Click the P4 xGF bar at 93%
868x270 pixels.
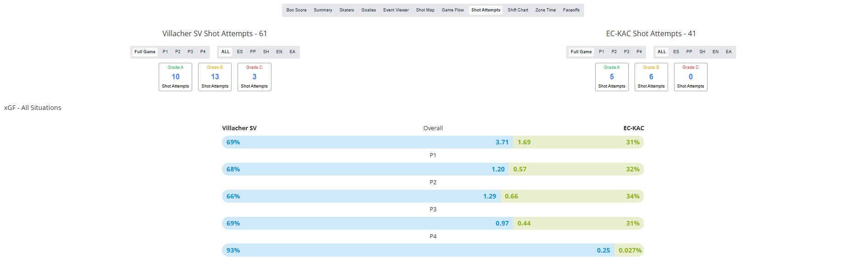233,250
